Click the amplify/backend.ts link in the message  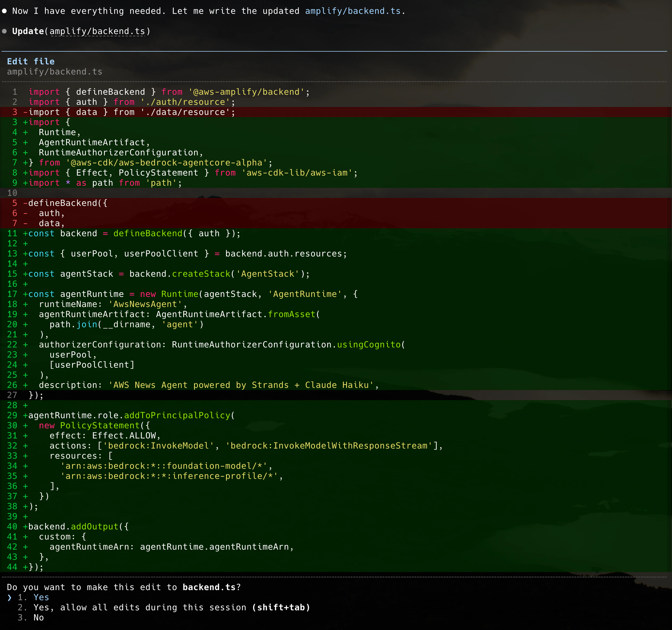(353, 11)
